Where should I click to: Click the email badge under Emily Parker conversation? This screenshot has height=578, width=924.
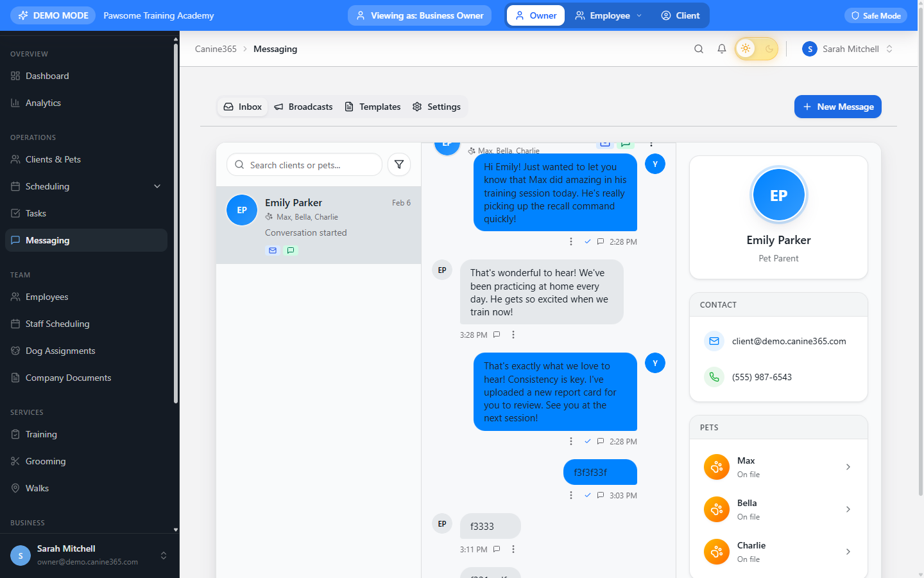pyautogui.click(x=273, y=250)
